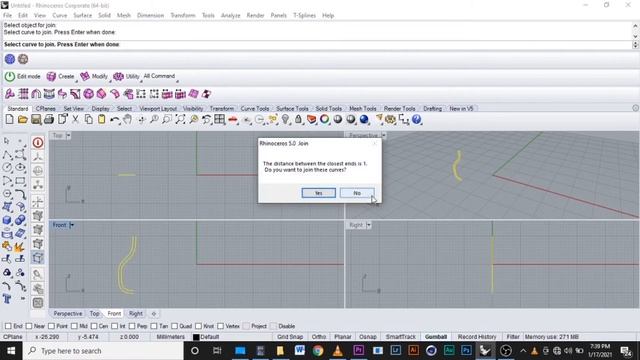Viewport: 640px width, 360px height.
Task: Open Help with the question mark icon
Action: 416,120
